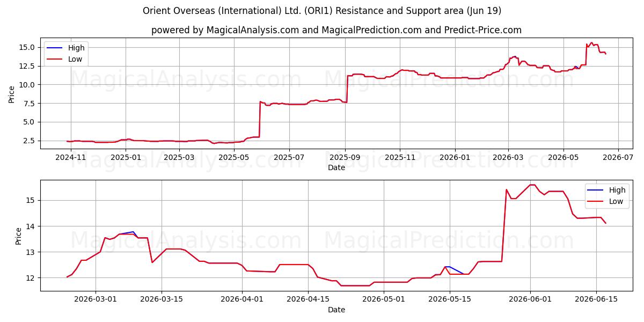
Task: Click 'High' in the lower chart legend
Action: point(617,190)
